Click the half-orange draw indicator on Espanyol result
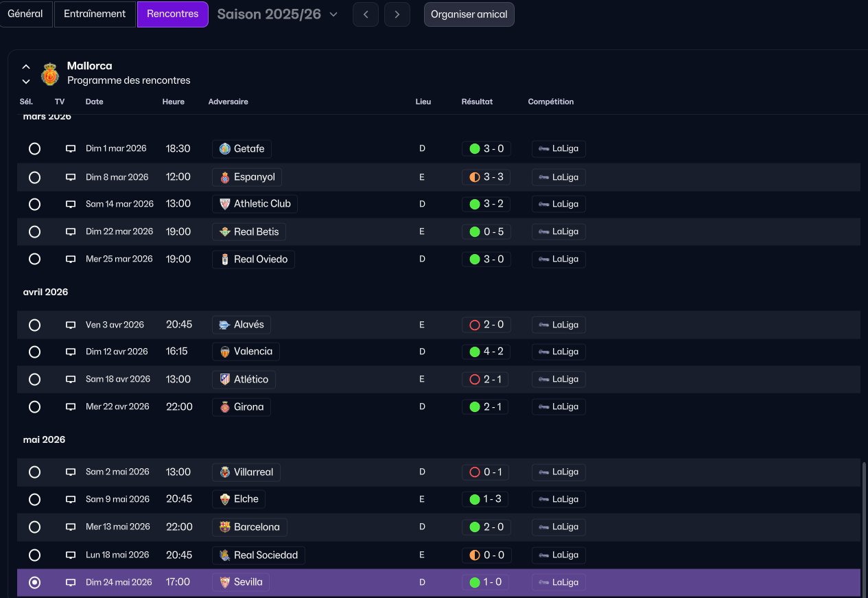The image size is (868, 598). pyautogui.click(x=474, y=177)
